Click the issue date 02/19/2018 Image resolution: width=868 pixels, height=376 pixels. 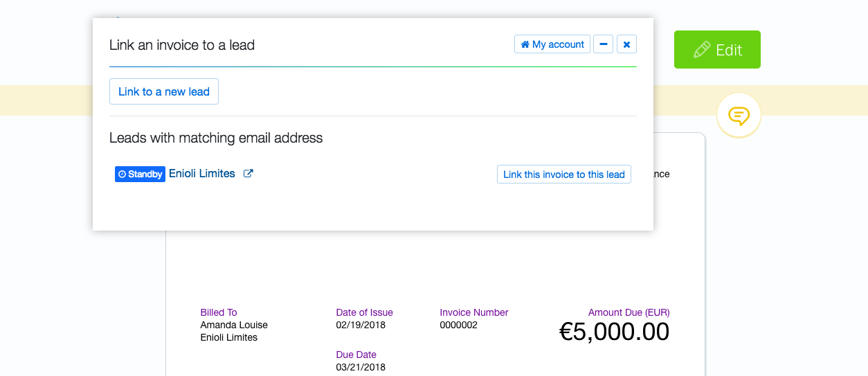click(x=361, y=325)
